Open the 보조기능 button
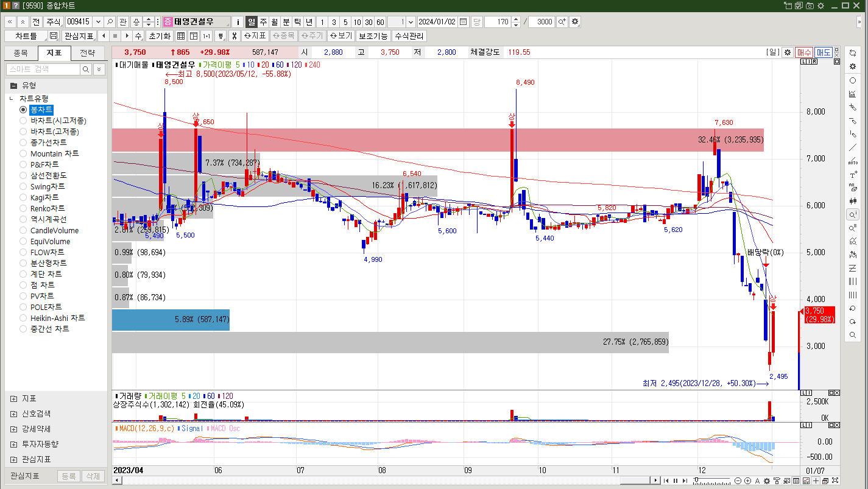This screenshot has height=489, width=868. tap(373, 36)
